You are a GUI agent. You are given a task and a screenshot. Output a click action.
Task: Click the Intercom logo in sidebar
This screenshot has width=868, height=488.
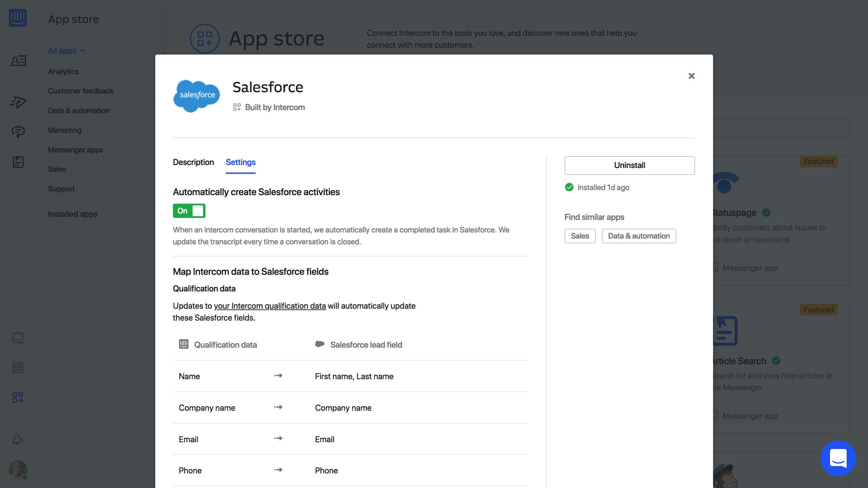click(18, 18)
